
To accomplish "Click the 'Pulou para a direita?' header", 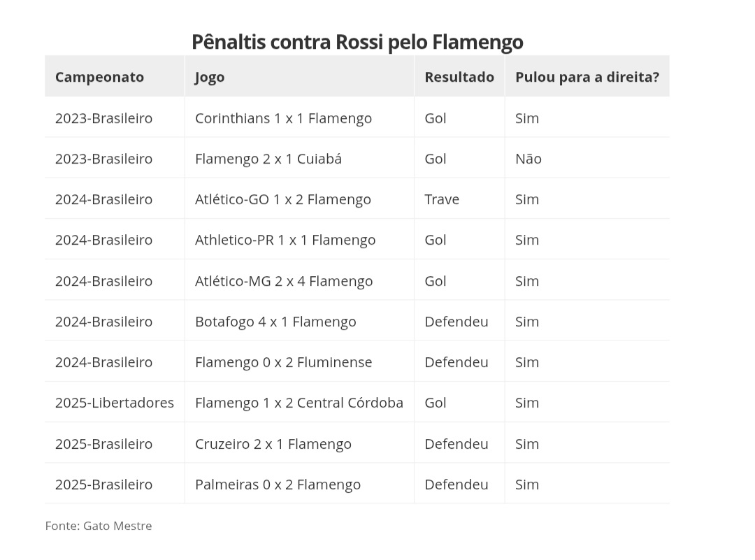I will tap(587, 77).
